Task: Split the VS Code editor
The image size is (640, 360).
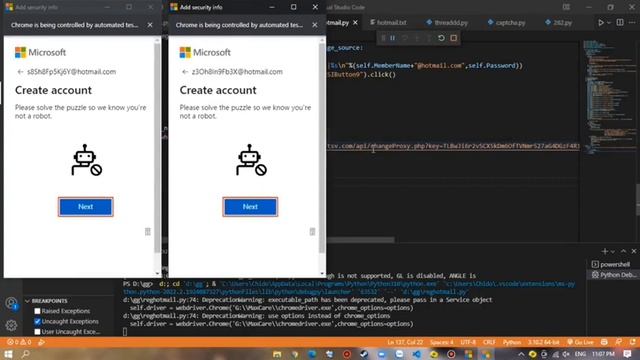Action: point(620,22)
